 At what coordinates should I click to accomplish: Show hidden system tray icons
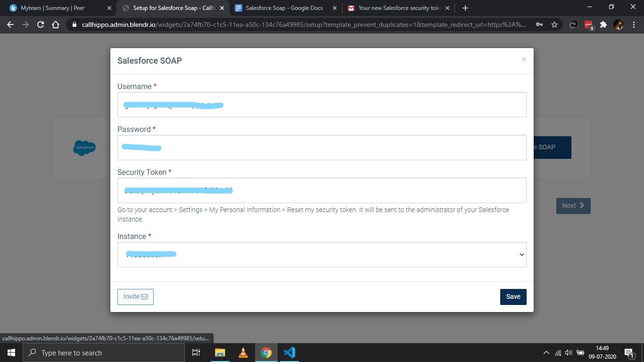(546, 353)
